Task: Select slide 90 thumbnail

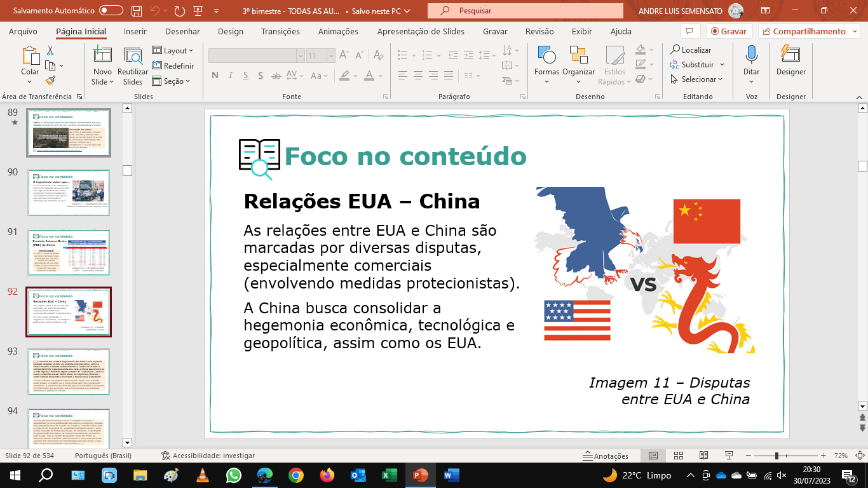Action: pos(69,193)
